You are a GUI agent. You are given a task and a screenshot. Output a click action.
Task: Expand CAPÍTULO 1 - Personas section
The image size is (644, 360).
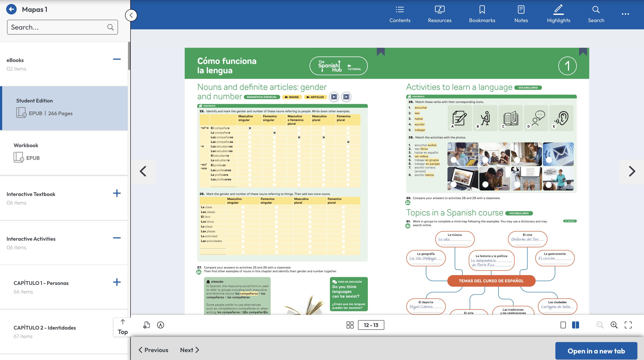pyautogui.click(x=116, y=282)
